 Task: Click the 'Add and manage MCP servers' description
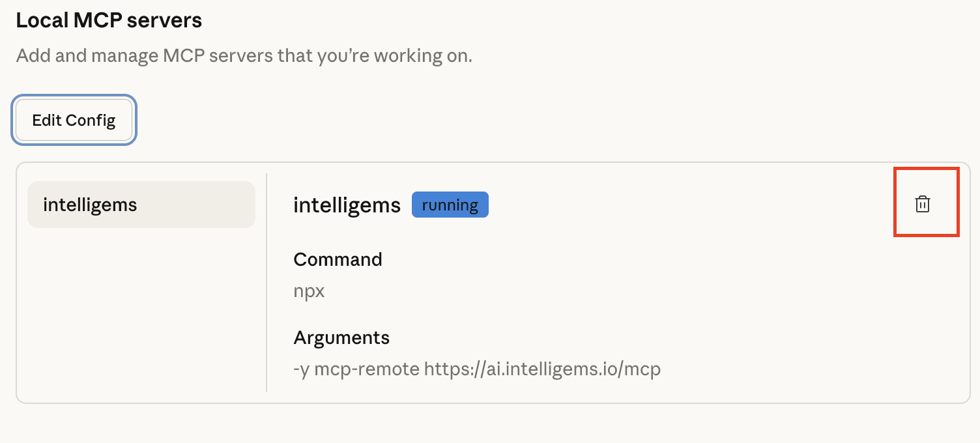click(x=244, y=55)
